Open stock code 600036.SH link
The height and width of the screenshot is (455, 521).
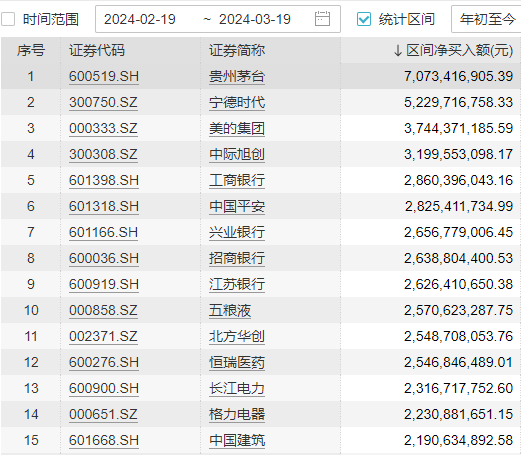pyautogui.click(x=104, y=258)
